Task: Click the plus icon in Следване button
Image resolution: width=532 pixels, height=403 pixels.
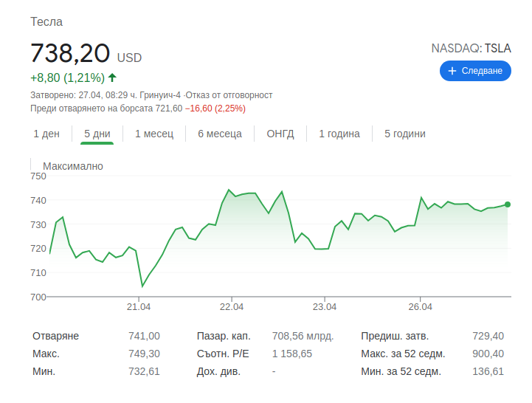Action: [x=452, y=71]
